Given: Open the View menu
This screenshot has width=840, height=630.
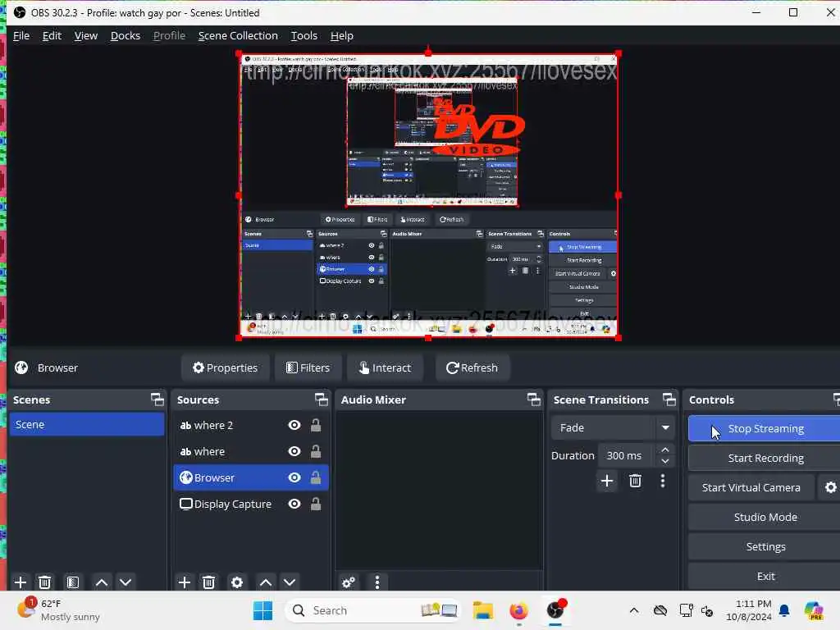Looking at the screenshot, I should (x=85, y=35).
